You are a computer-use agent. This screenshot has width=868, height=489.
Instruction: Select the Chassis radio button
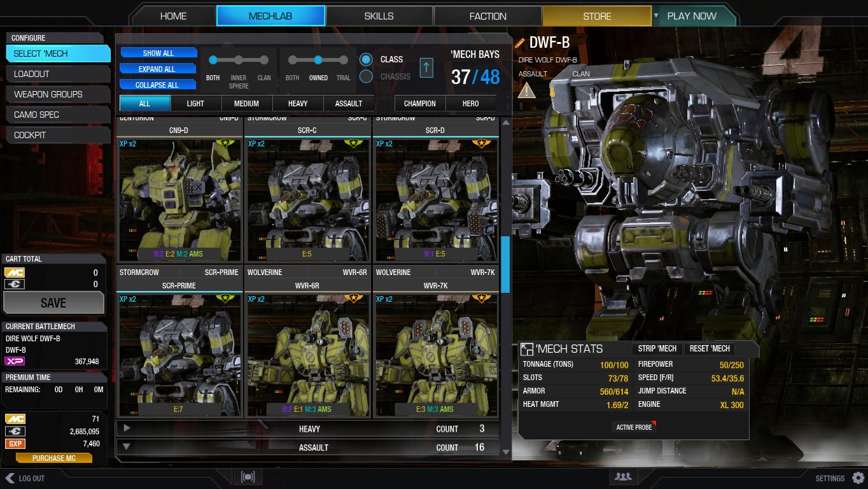[x=366, y=76]
